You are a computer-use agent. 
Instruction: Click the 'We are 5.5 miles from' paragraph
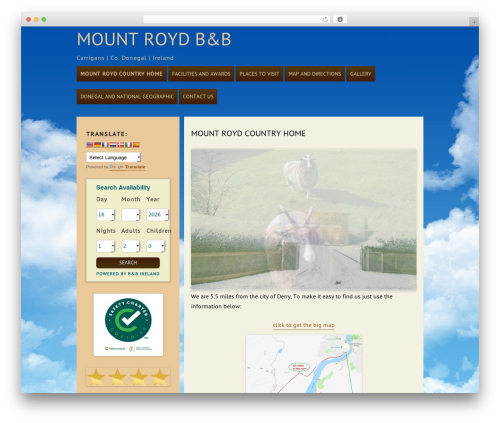tap(292, 301)
